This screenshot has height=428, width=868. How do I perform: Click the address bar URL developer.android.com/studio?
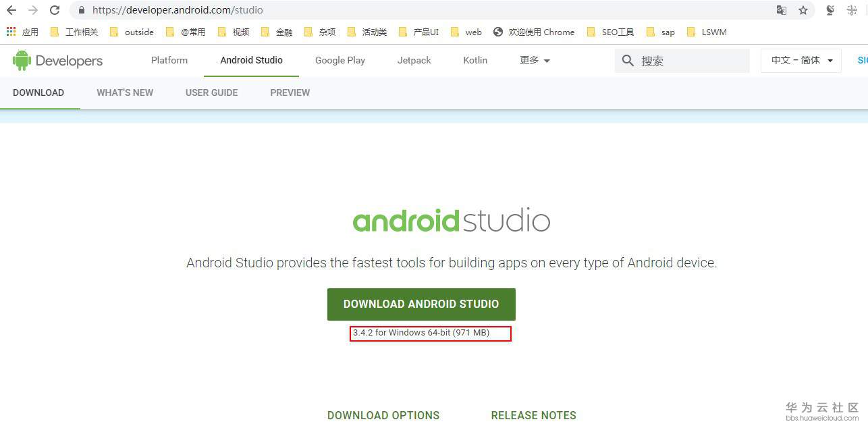pyautogui.click(x=178, y=10)
